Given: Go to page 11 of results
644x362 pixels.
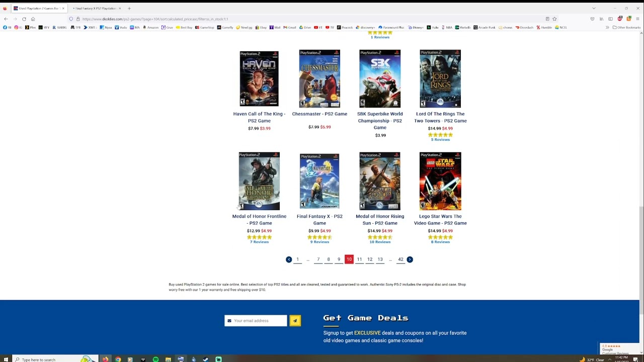Looking at the screenshot, I should (x=359, y=259).
